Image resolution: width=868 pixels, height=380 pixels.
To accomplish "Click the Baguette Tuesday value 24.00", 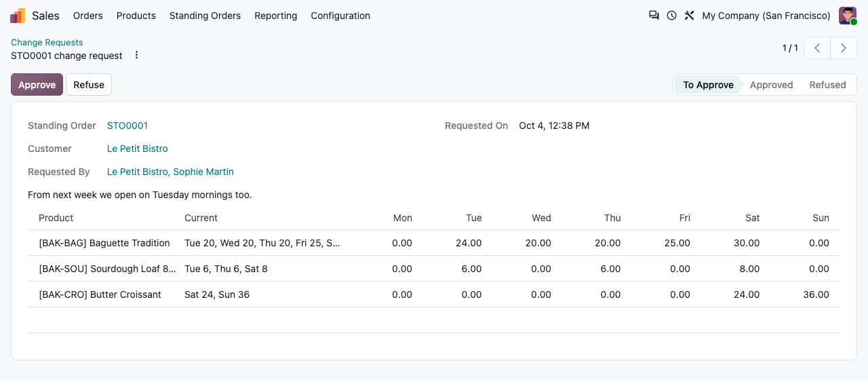I will pos(469,243).
